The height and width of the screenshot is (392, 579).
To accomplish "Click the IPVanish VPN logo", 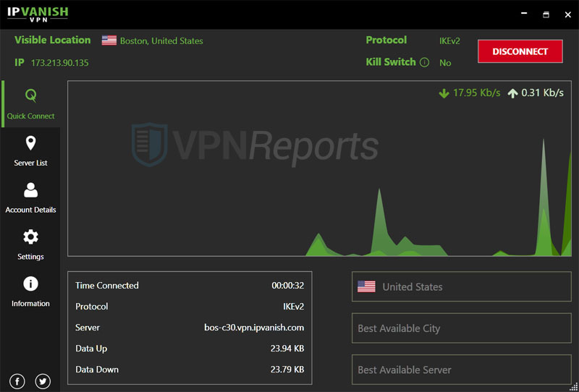I will click(x=38, y=14).
